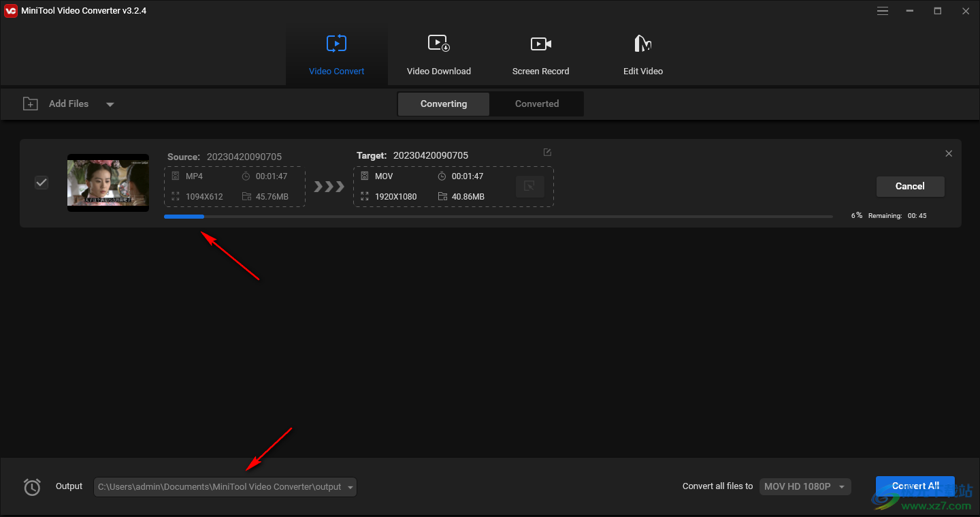Click the Convert All button

[x=915, y=486]
